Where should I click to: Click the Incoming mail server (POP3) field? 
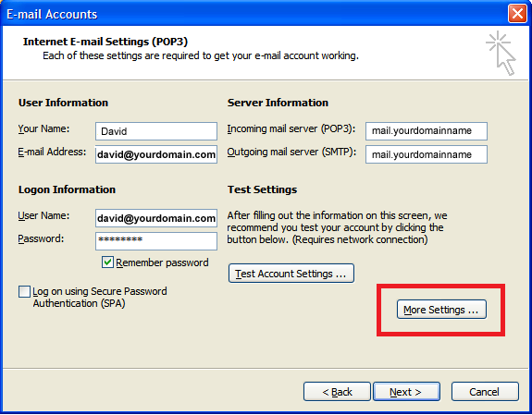[427, 131]
